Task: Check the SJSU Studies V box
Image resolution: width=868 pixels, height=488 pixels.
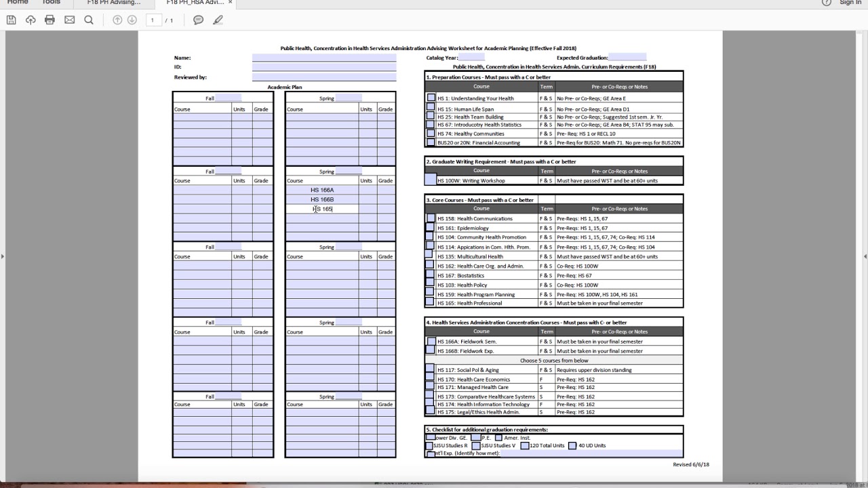Action: pyautogui.click(x=476, y=446)
